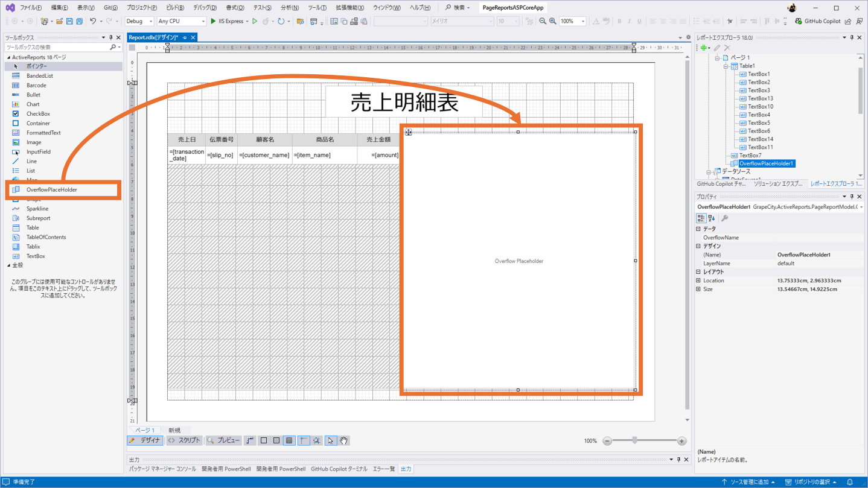Viewport: 868px width, 488px height.
Task: Collapse the Table1 tree node
Action: point(727,66)
